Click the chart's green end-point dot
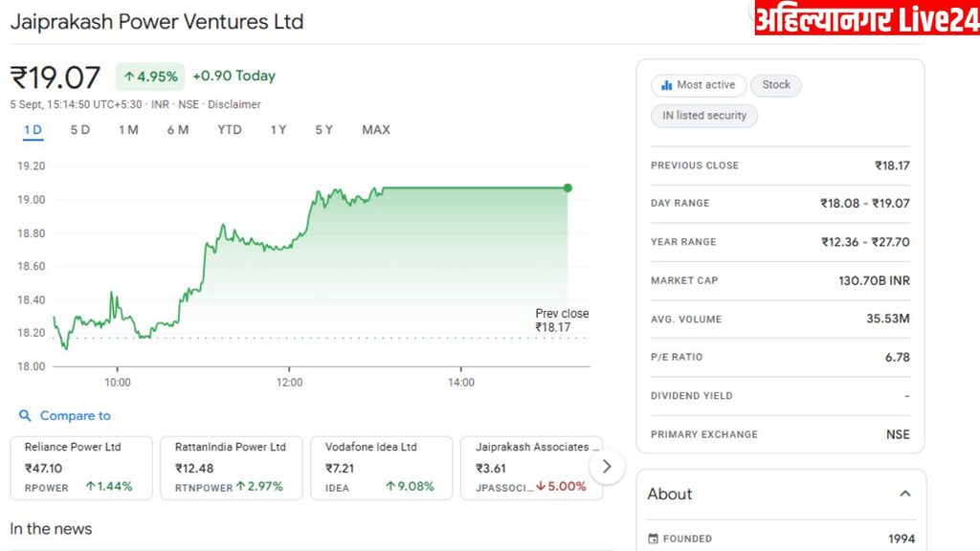Image resolution: width=980 pixels, height=551 pixels. pos(568,187)
